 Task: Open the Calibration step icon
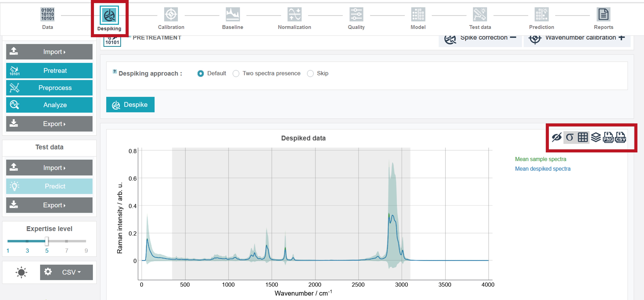coord(171,15)
